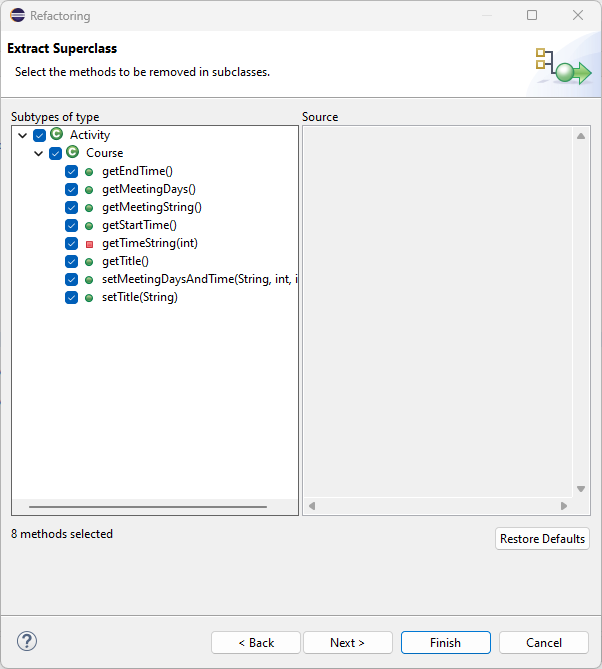Select the getEndTime() tree row
The width and height of the screenshot is (602, 669).
137,171
